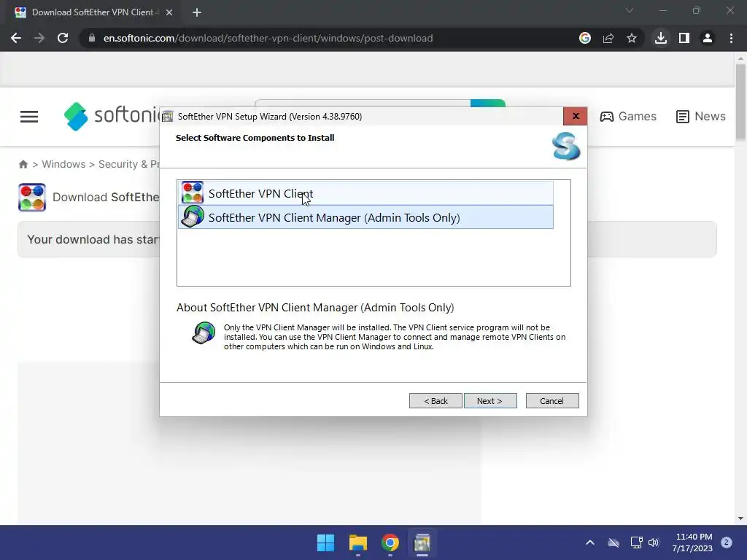The height and width of the screenshot is (560, 747).
Task: Select the Download SoftEther VPN Client tab
Action: (93, 12)
